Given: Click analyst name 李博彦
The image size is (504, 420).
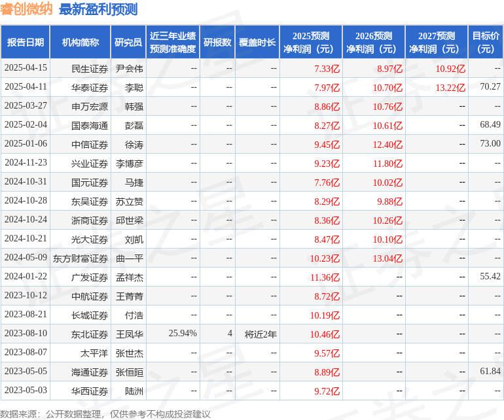Looking at the screenshot, I should (x=129, y=164).
